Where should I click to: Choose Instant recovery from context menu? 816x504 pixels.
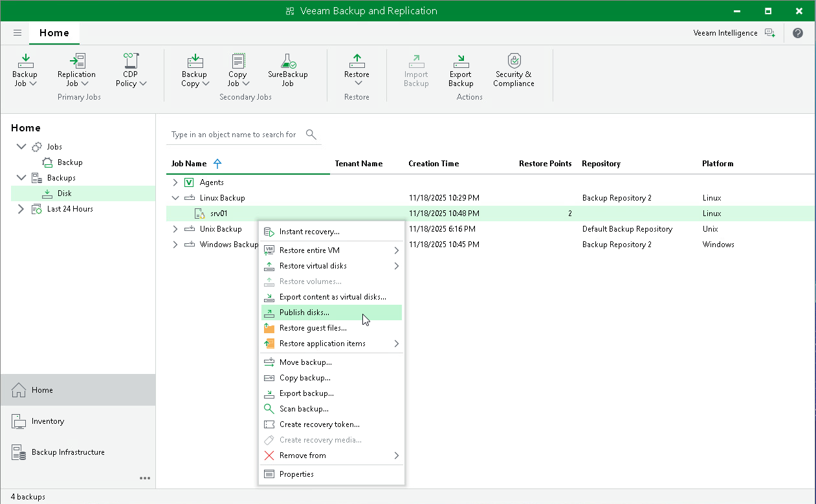[307, 231]
